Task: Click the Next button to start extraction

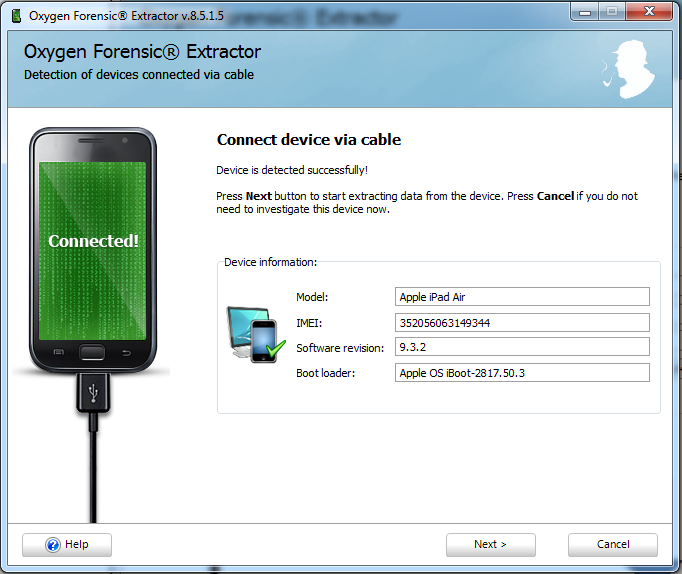Action: click(x=491, y=545)
